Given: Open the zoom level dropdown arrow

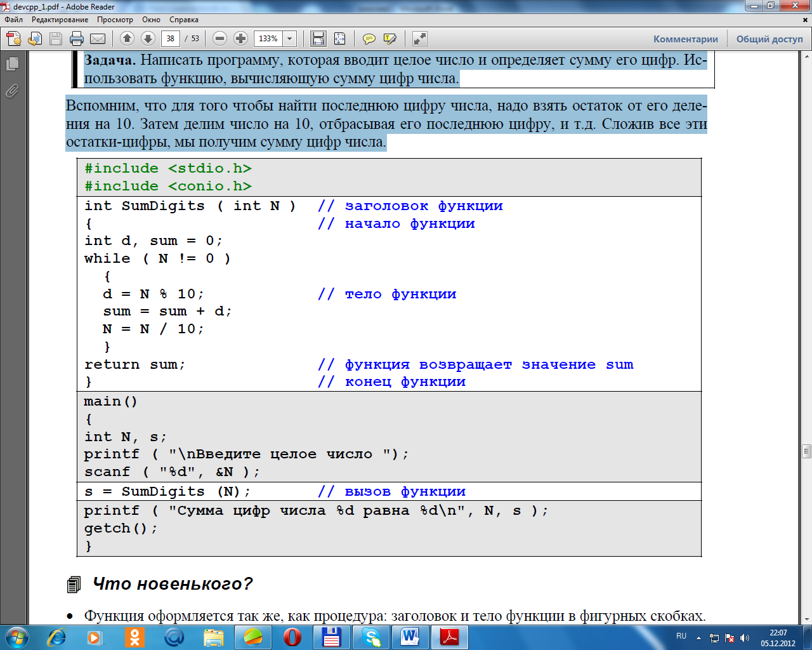Looking at the screenshot, I should point(290,39).
